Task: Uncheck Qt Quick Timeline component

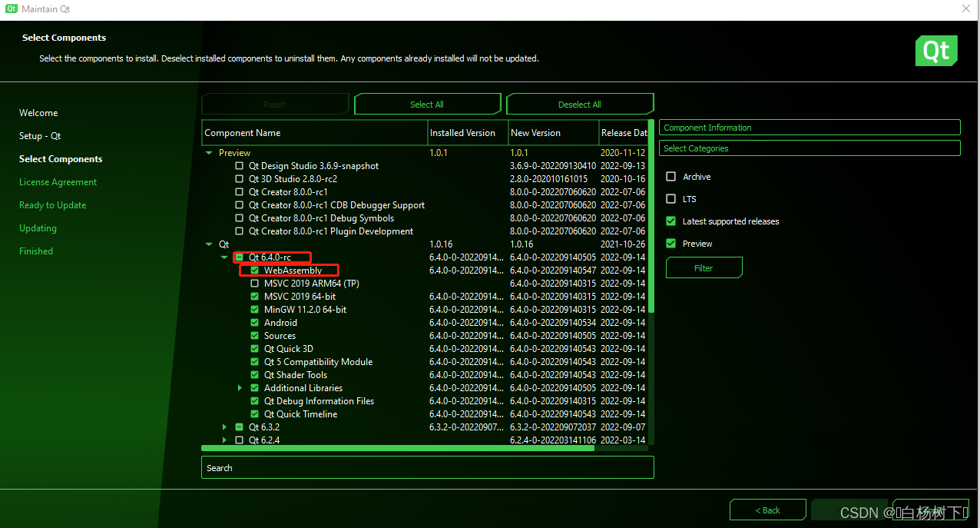Action: tap(255, 414)
